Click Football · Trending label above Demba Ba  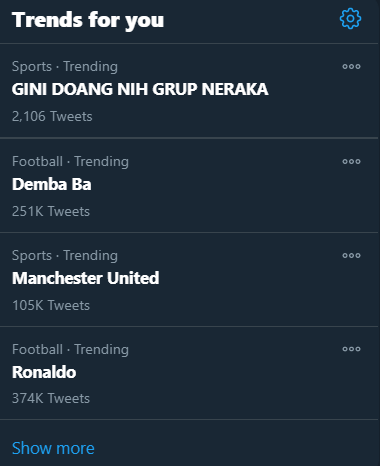70,162
